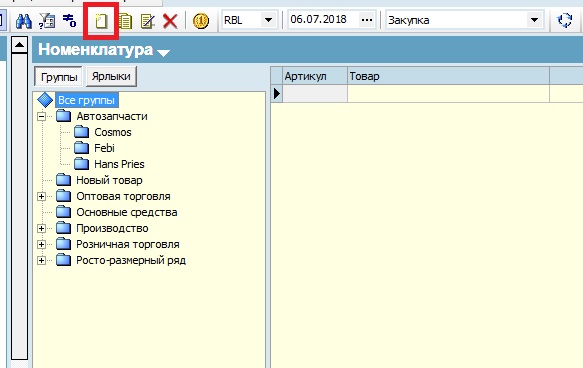Select the Cosmos folder

point(113,132)
